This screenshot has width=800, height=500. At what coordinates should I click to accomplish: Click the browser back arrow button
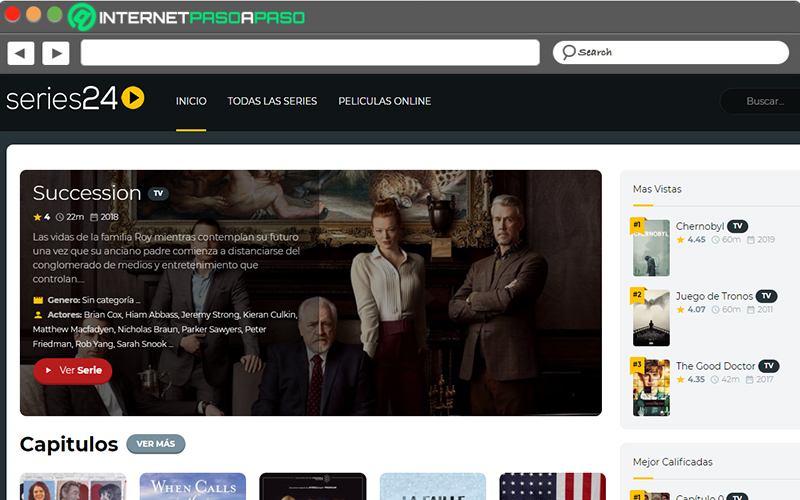click(x=21, y=53)
